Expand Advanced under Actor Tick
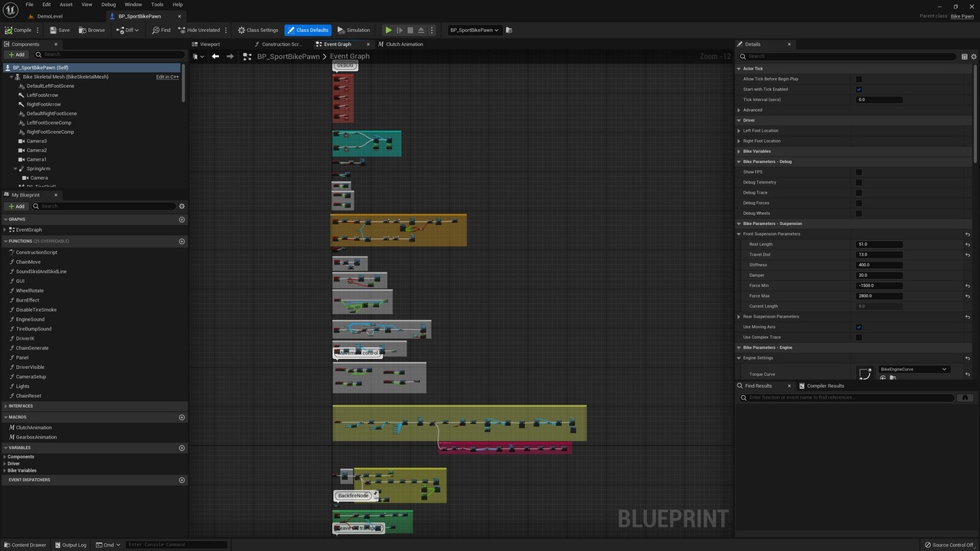This screenshot has height=551, width=980. 739,109
